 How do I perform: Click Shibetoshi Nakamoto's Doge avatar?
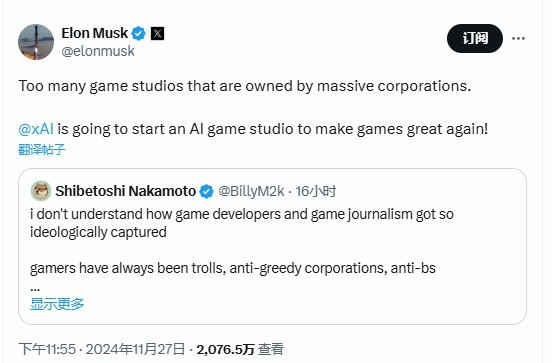41,191
